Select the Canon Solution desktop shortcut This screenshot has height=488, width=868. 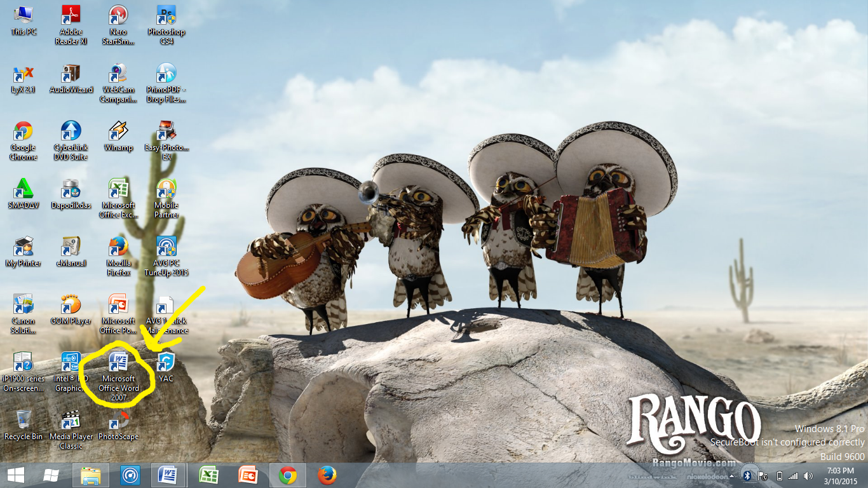pyautogui.click(x=24, y=314)
